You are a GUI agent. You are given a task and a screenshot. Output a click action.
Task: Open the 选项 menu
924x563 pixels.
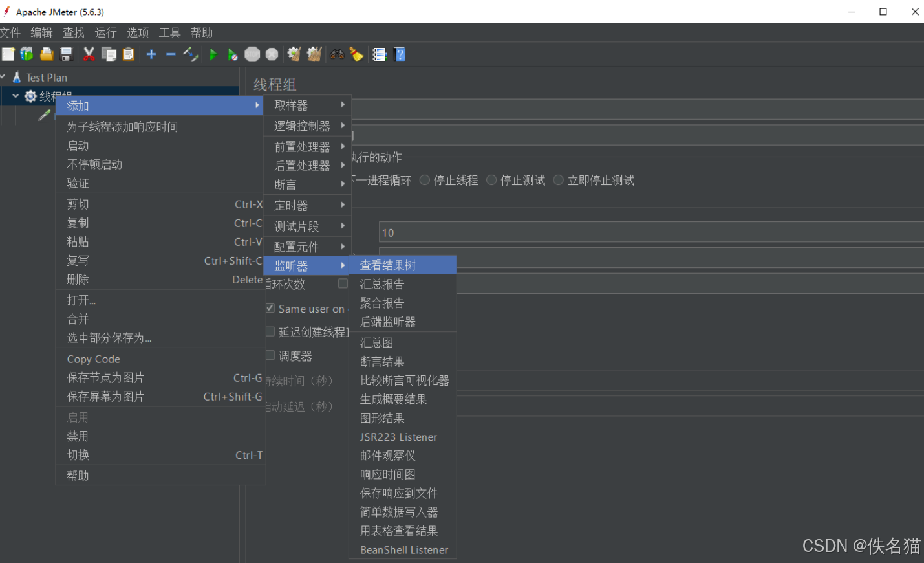[x=138, y=32]
